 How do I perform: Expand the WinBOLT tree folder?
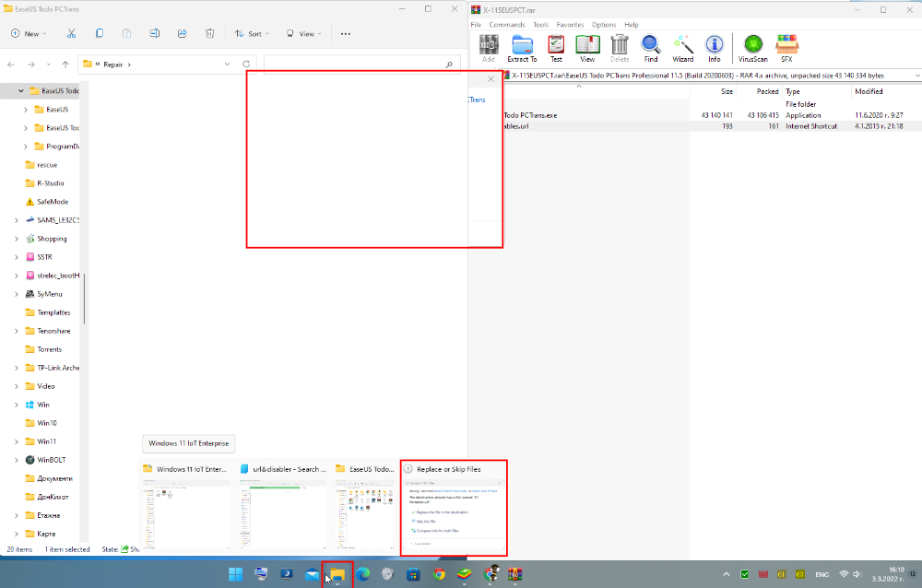pos(17,460)
